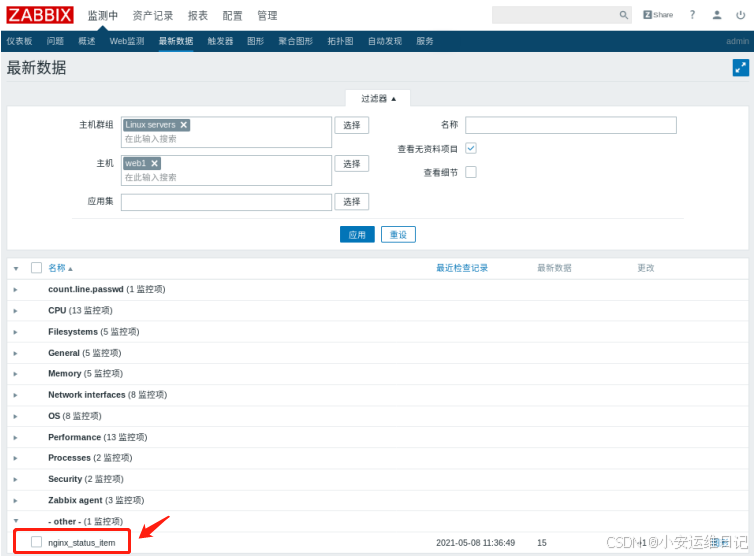
Task: Go to the 触发器 submenu tab
Action: pyautogui.click(x=220, y=41)
